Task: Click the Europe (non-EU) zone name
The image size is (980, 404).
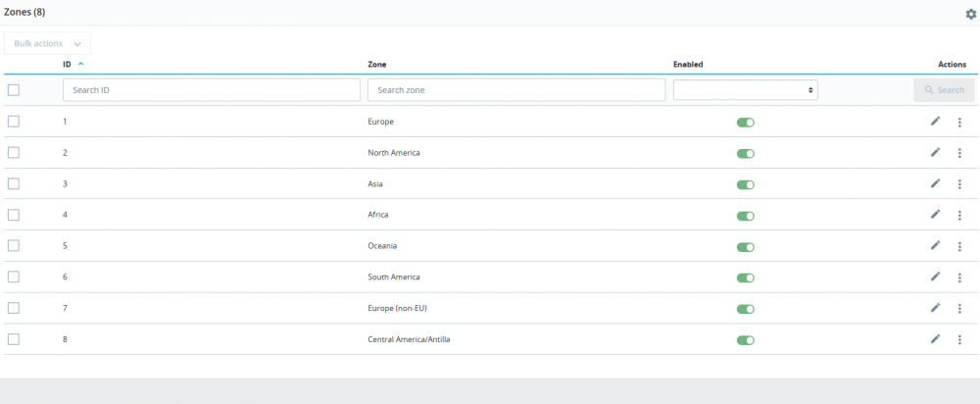Action: 398,308
